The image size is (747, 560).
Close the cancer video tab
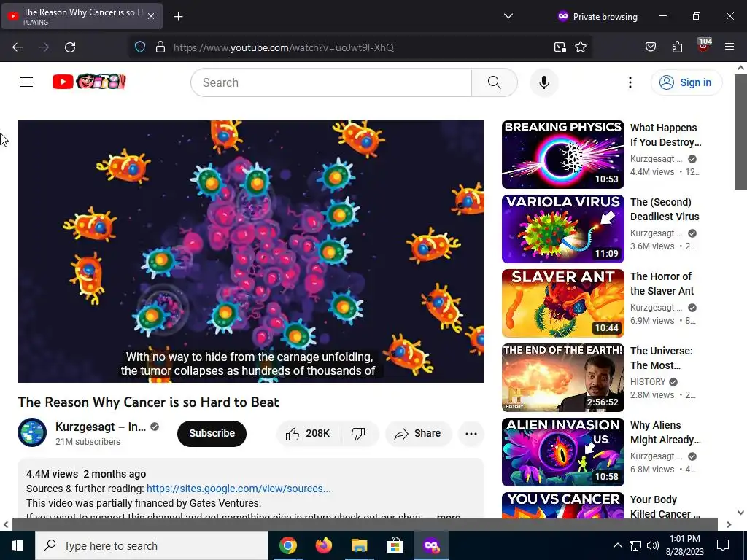tap(150, 16)
